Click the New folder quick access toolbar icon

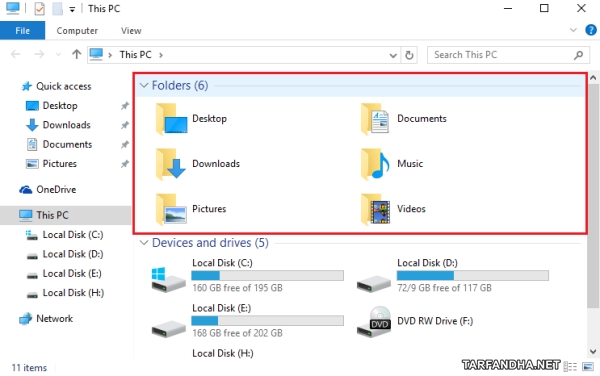(57, 8)
